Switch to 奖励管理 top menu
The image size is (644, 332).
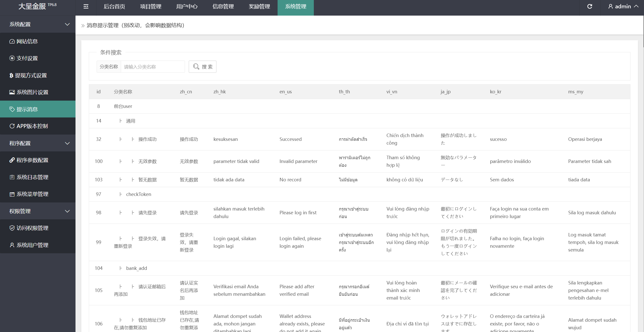click(259, 7)
